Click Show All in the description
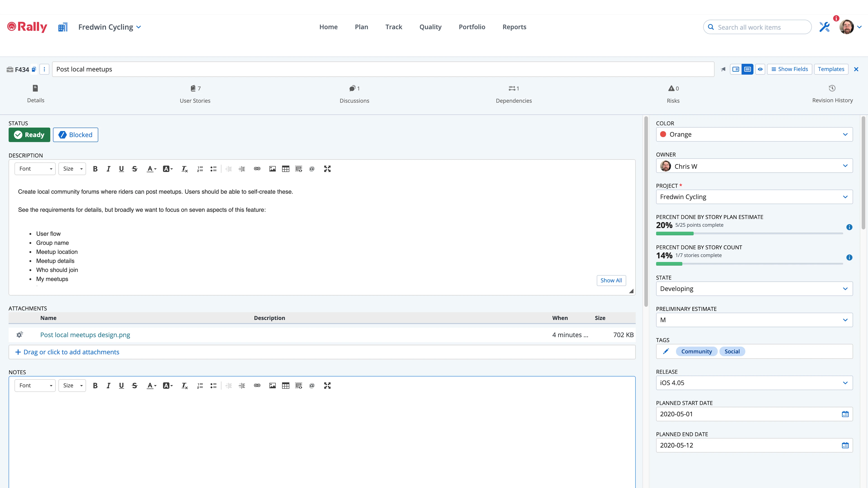The height and width of the screenshot is (488, 868). point(611,280)
